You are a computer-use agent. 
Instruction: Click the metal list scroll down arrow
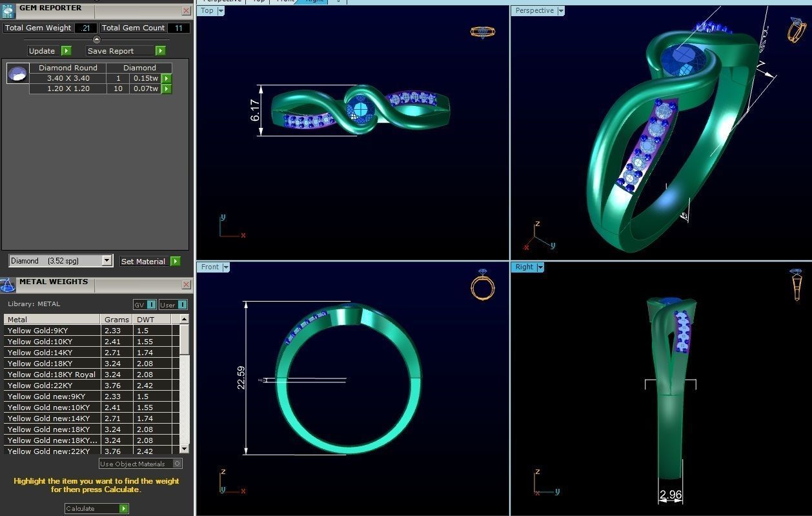point(184,449)
